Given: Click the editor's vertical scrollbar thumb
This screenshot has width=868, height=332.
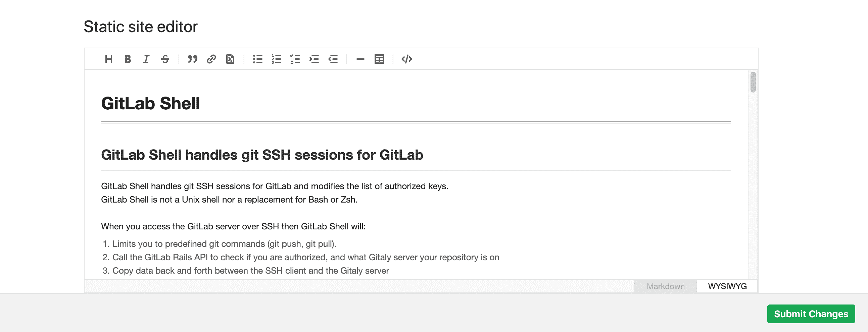Looking at the screenshot, I should (x=753, y=82).
